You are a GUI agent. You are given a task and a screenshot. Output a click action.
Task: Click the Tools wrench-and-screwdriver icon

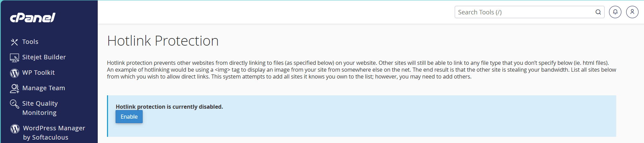tap(14, 42)
